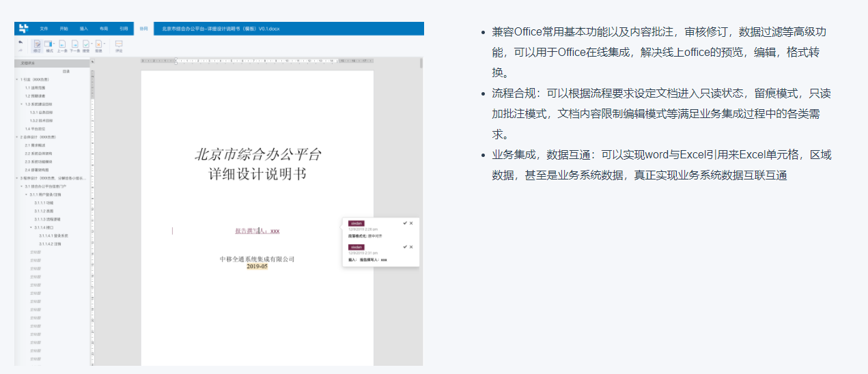868x374 pixels.
Task: Click the subtitle 详细设计说明书
Action: coord(257,175)
